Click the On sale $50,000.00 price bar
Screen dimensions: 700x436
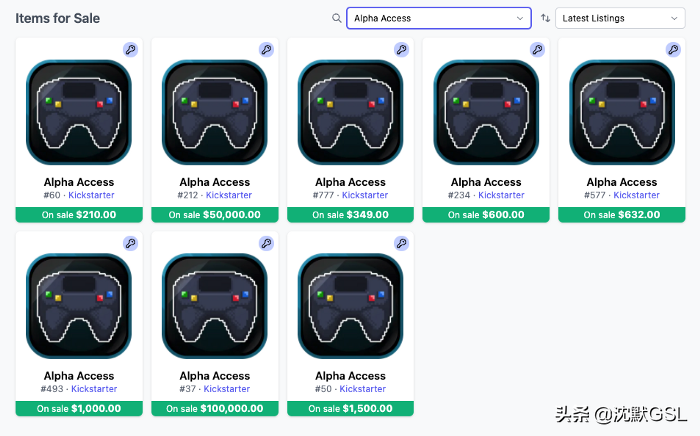pyautogui.click(x=215, y=215)
